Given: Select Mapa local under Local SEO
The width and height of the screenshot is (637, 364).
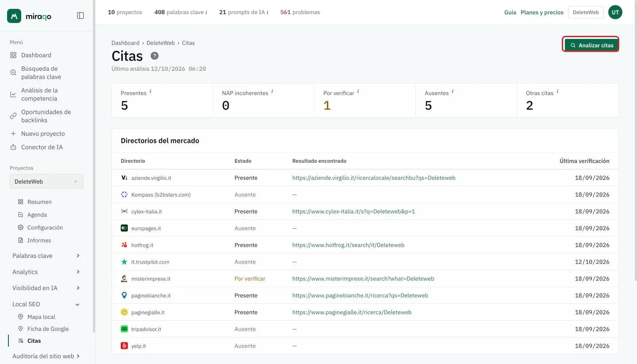Looking at the screenshot, I should (x=41, y=317).
